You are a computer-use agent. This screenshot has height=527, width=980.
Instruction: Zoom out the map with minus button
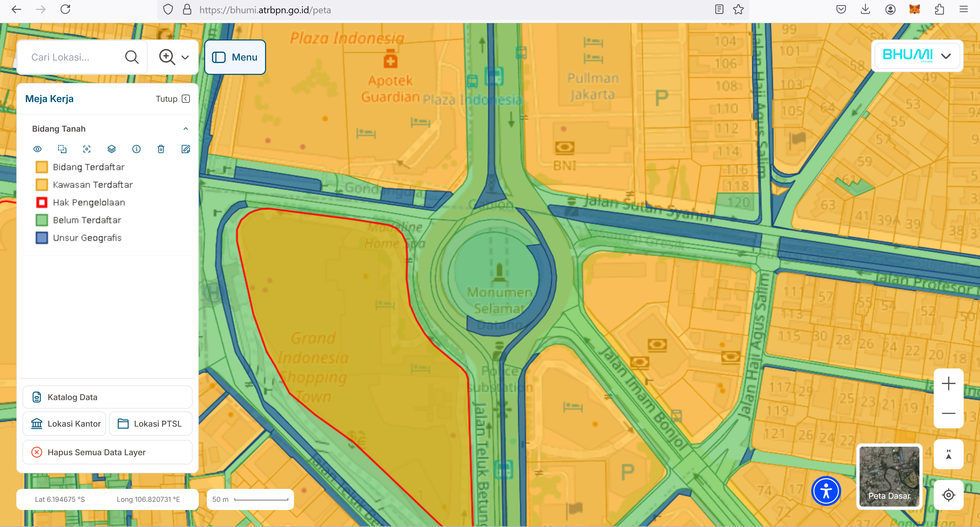click(948, 413)
